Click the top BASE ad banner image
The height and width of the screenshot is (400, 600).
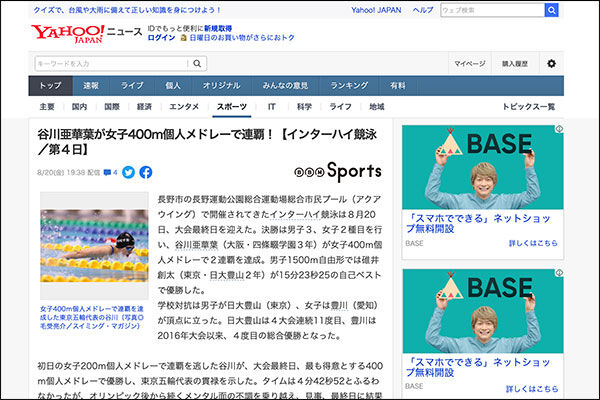point(483,167)
